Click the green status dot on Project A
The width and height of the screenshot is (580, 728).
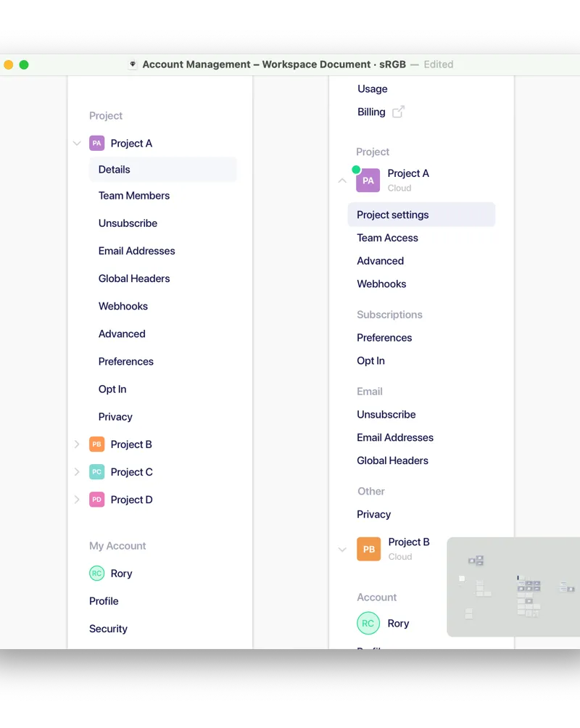(356, 170)
